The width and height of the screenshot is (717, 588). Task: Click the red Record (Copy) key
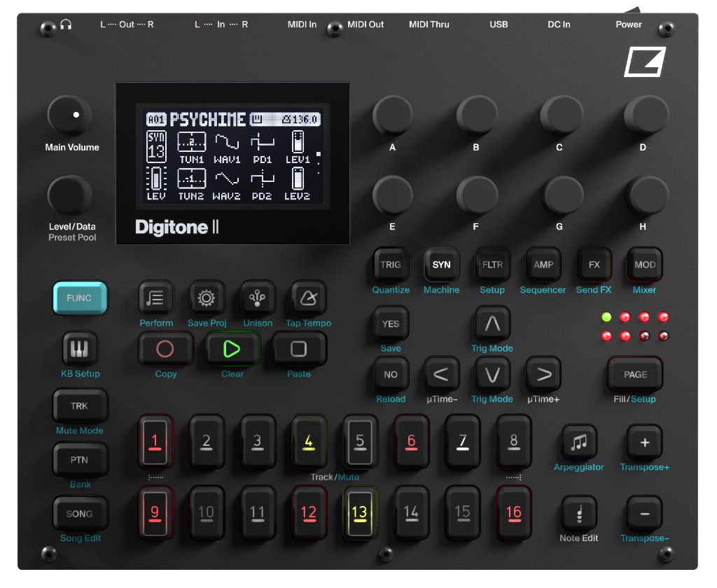coord(165,349)
